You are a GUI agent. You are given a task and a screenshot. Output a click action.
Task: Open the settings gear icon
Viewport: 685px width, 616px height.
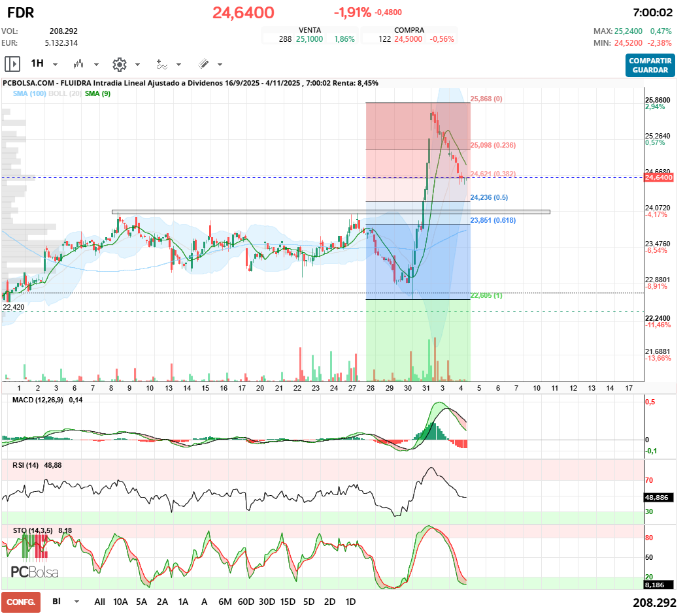click(x=119, y=64)
